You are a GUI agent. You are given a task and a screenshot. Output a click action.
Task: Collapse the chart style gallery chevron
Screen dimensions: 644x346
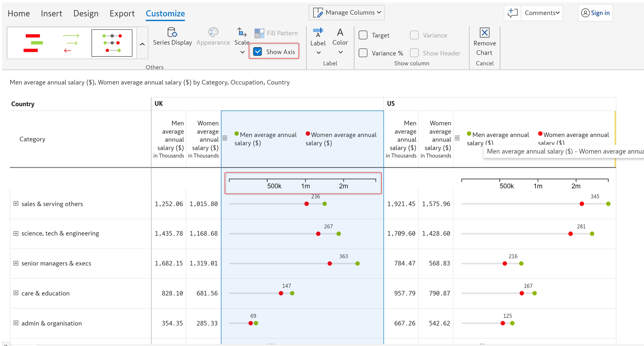click(142, 44)
